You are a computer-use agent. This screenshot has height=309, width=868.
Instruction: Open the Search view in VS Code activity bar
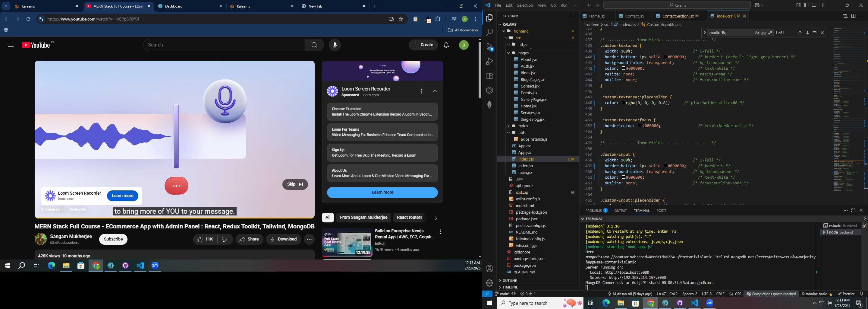point(489,32)
